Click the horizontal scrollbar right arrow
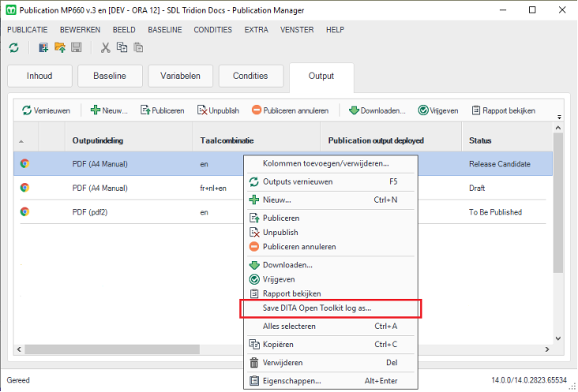 [x=547, y=349]
